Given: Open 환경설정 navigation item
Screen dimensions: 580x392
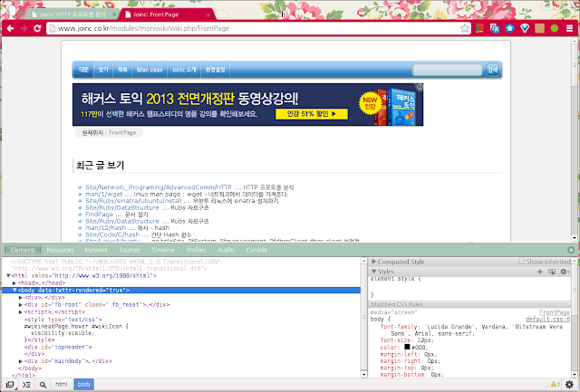Looking at the screenshot, I should click(216, 70).
